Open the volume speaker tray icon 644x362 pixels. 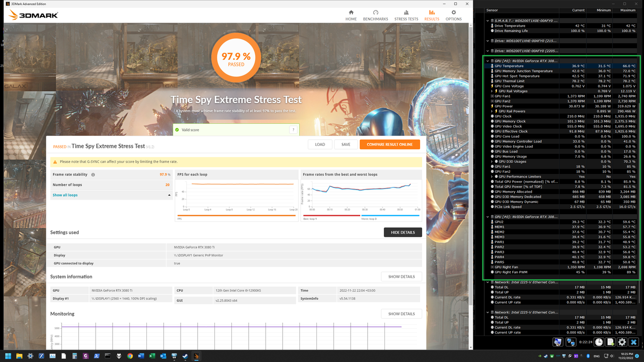click(612, 356)
